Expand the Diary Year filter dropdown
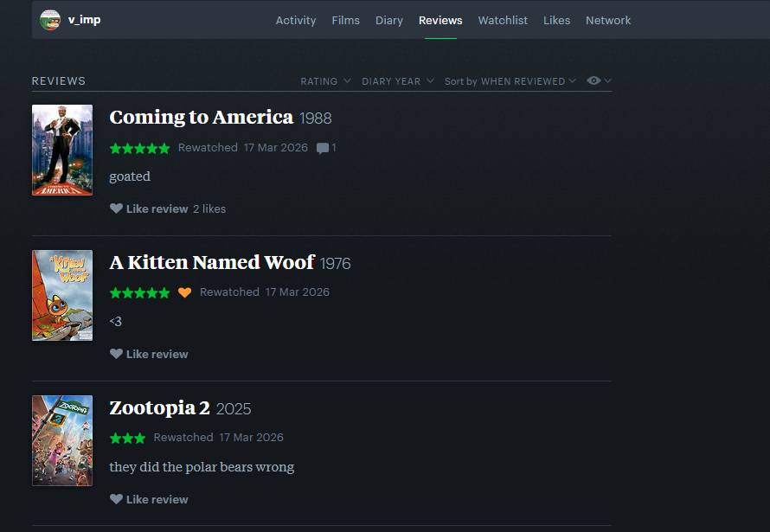 pos(398,81)
